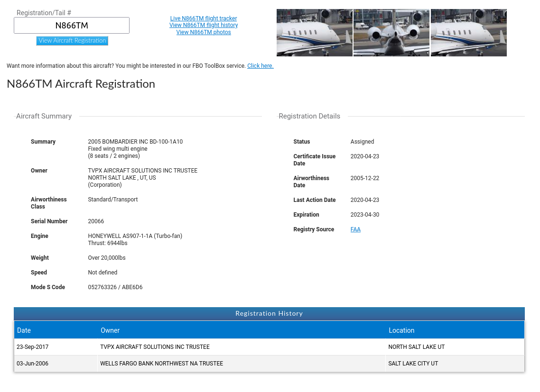Image resolution: width=540 pixels, height=392 pixels.
Task: Open the Live N866TM flight tracker link
Action: pyautogui.click(x=204, y=18)
